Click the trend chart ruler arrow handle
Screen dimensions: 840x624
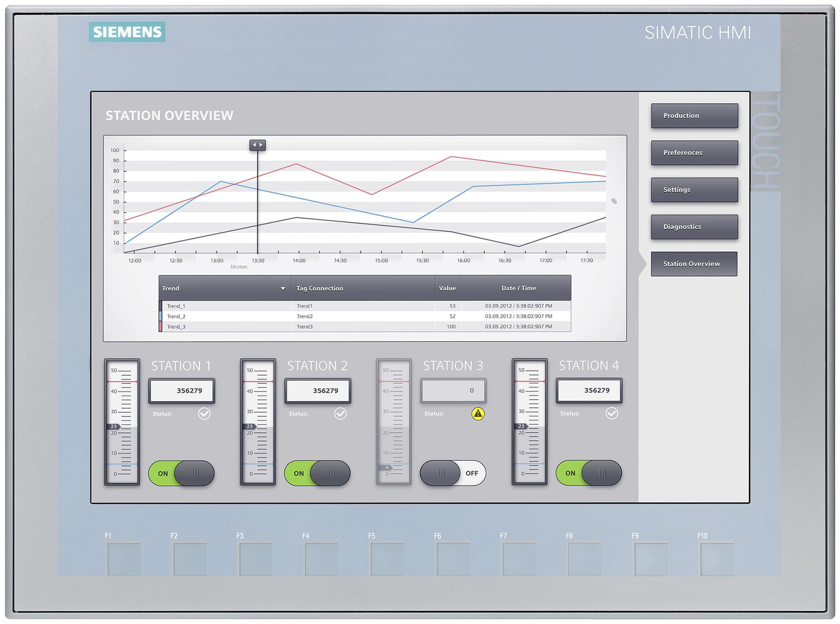(257, 145)
